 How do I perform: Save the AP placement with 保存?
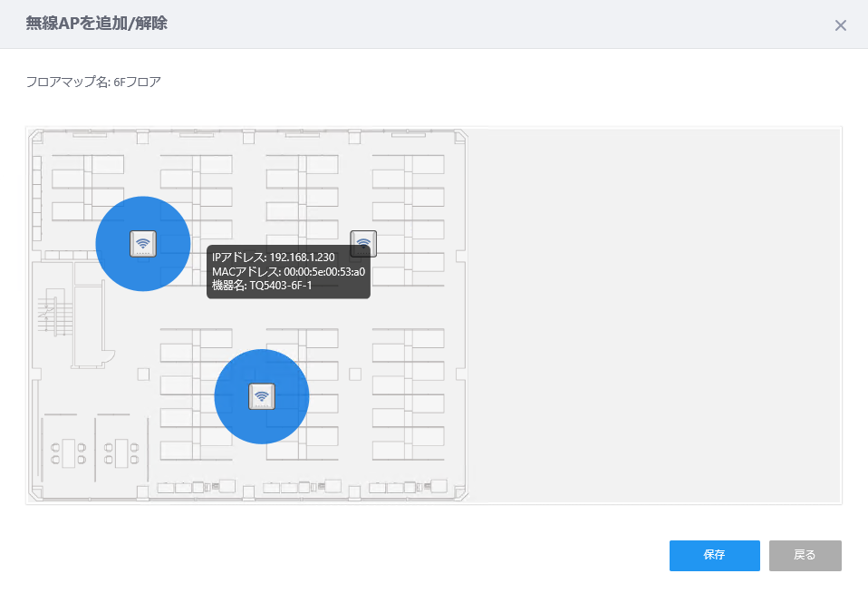click(714, 555)
